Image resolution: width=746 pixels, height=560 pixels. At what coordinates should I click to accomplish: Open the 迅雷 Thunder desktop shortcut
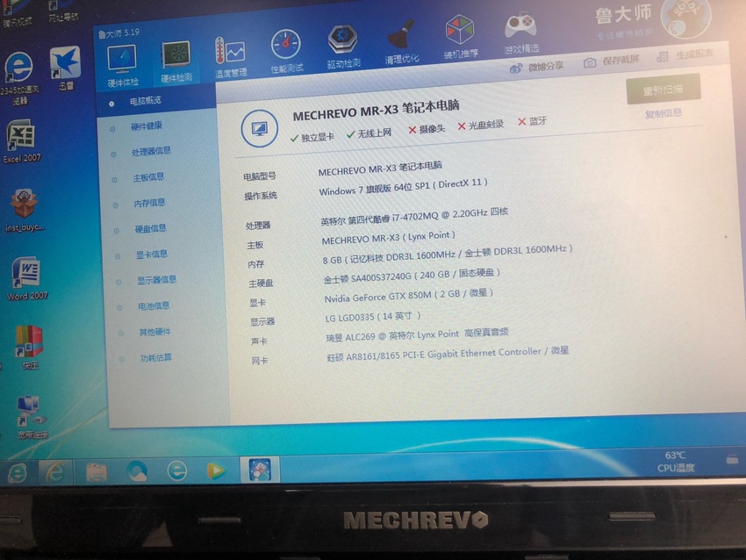(65, 68)
